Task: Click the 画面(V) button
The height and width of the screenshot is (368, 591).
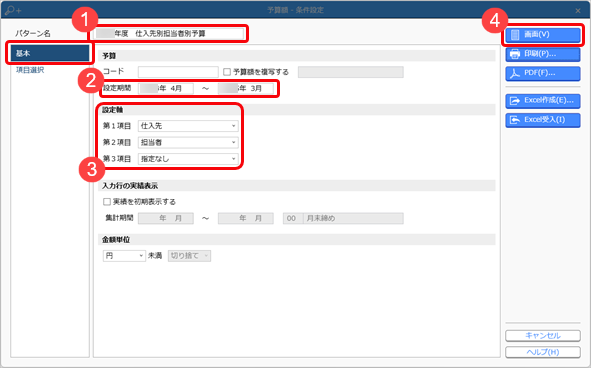Action: (543, 35)
